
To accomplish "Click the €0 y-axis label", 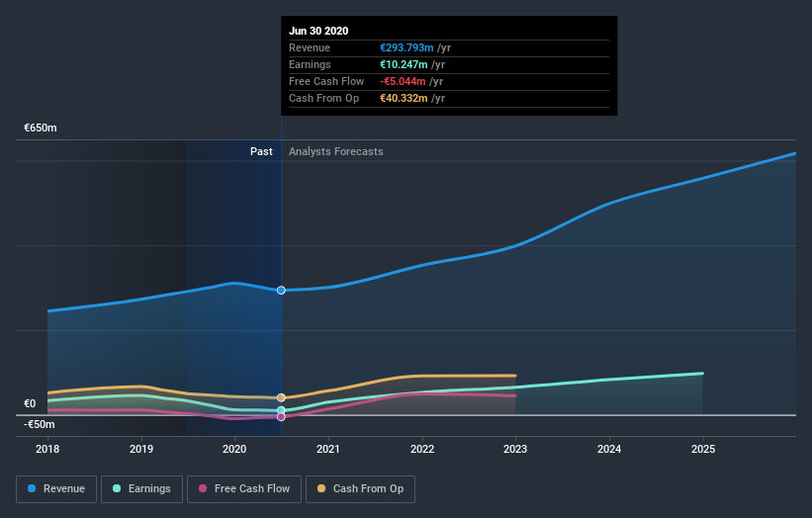I will [x=30, y=403].
